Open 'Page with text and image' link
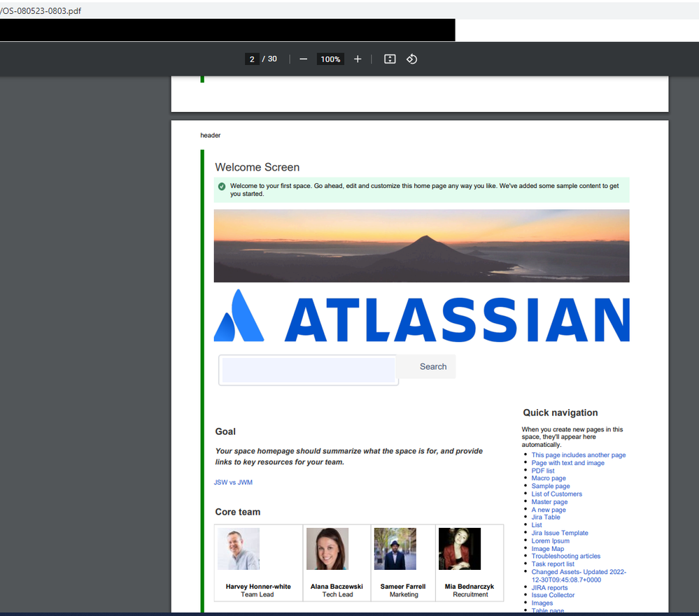The width and height of the screenshot is (699, 616). click(567, 463)
